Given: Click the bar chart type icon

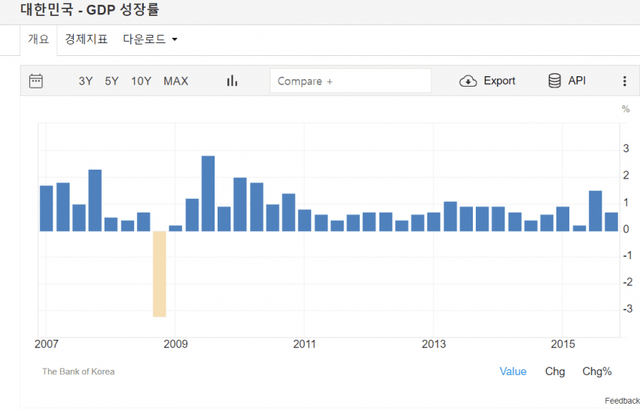Looking at the screenshot, I should (x=232, y=81).
